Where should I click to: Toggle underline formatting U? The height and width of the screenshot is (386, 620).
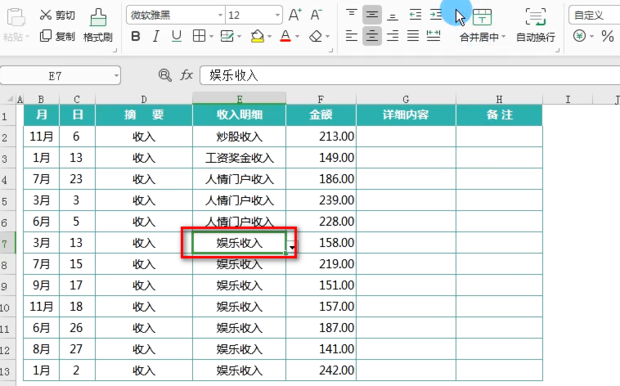coord(176,36)
